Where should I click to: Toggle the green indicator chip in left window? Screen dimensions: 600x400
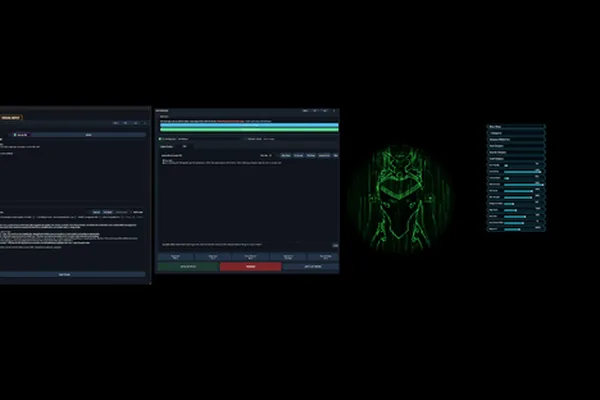tap(21, 135)
